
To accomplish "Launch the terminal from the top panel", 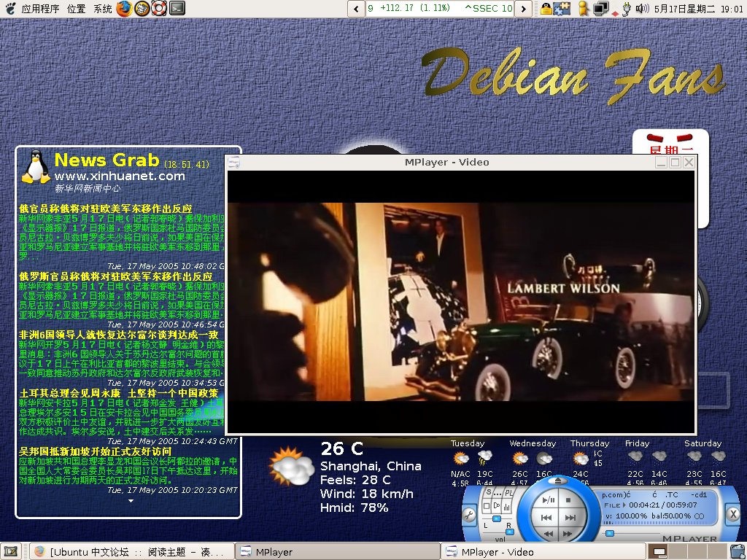I will [177, 8].
